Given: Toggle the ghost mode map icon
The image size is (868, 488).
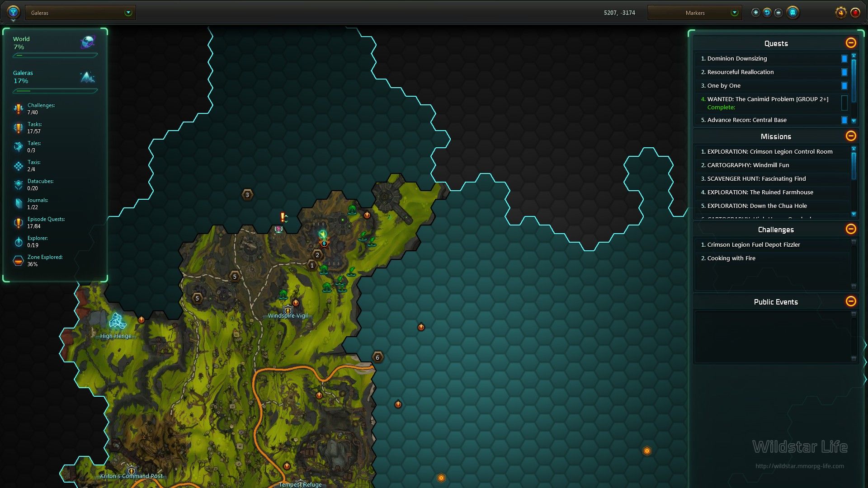Looking at the screenshot, I should tap(793, 13).
